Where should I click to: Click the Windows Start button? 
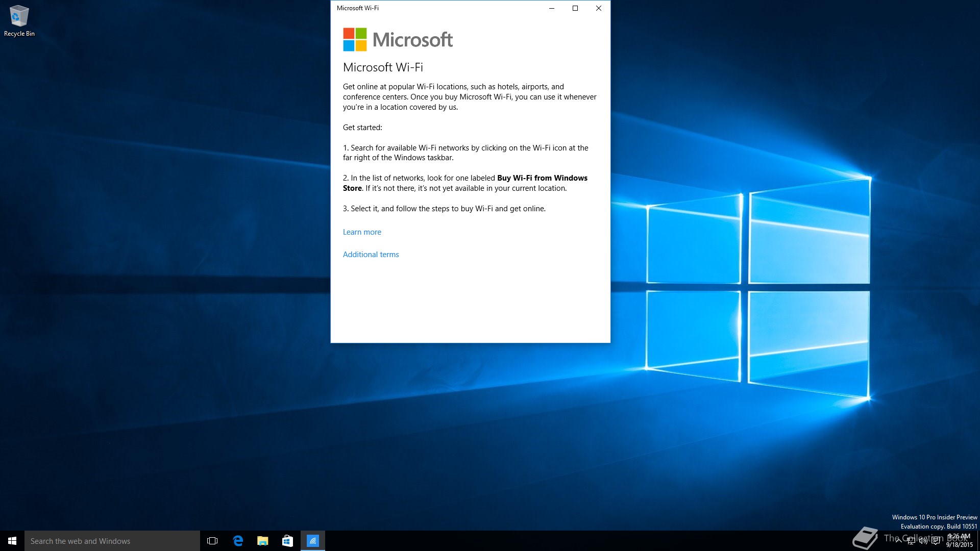12,541
